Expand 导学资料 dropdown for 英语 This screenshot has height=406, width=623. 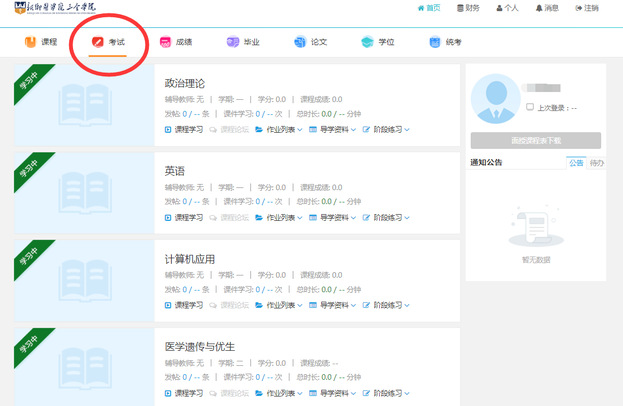333,217
